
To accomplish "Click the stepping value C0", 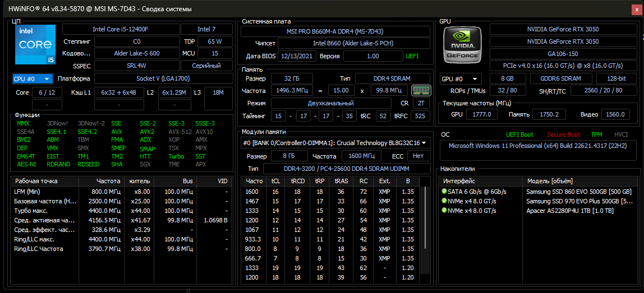I will click(x=137, y=41).
